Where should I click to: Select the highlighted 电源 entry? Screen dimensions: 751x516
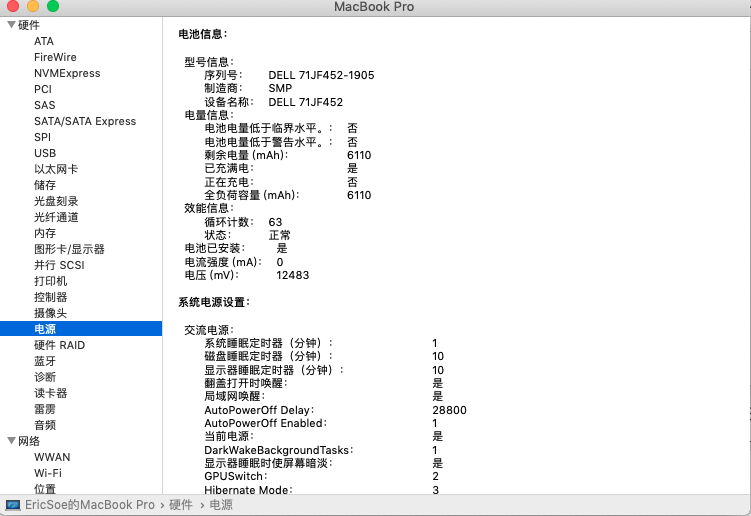pyautogui.click(x=81, y=329)
